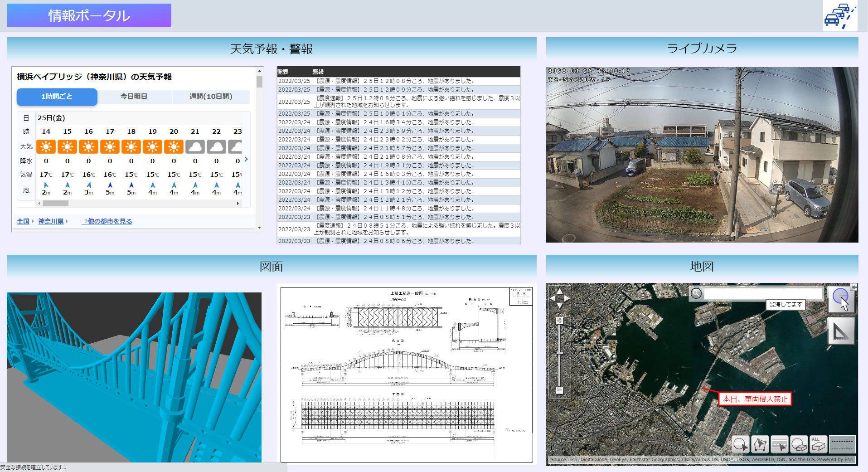Click the cloudy weather icon for 22 o'clock

(x=217, y=146)
